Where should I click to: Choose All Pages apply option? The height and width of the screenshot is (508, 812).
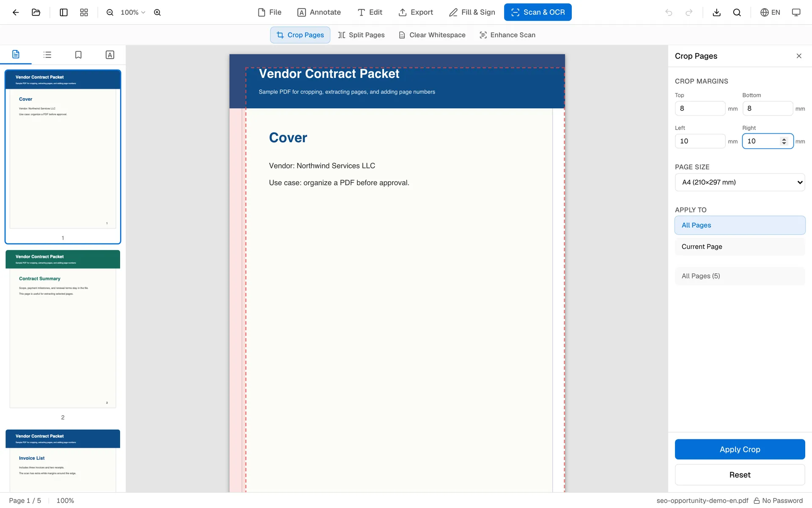[x=740, y=225]
